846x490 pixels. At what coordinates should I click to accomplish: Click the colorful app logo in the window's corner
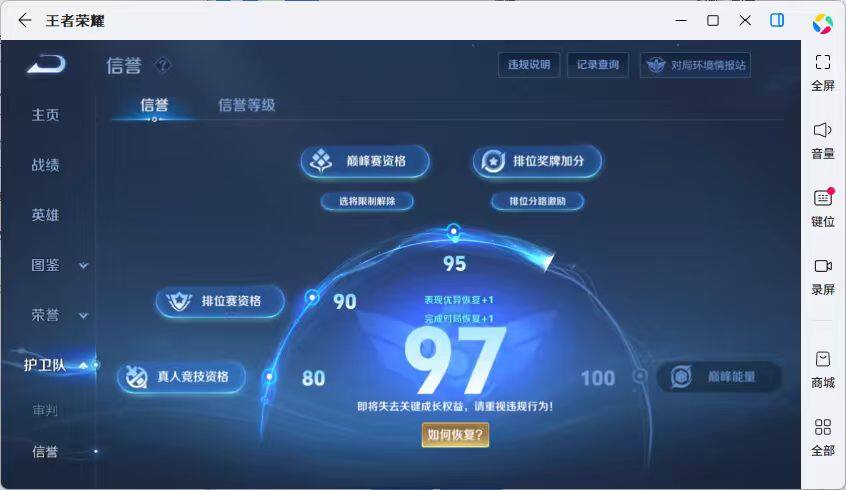coord(823,24)
